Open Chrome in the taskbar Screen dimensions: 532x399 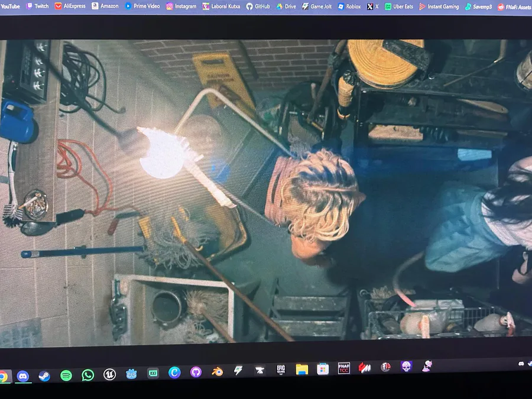coord(4,377)
